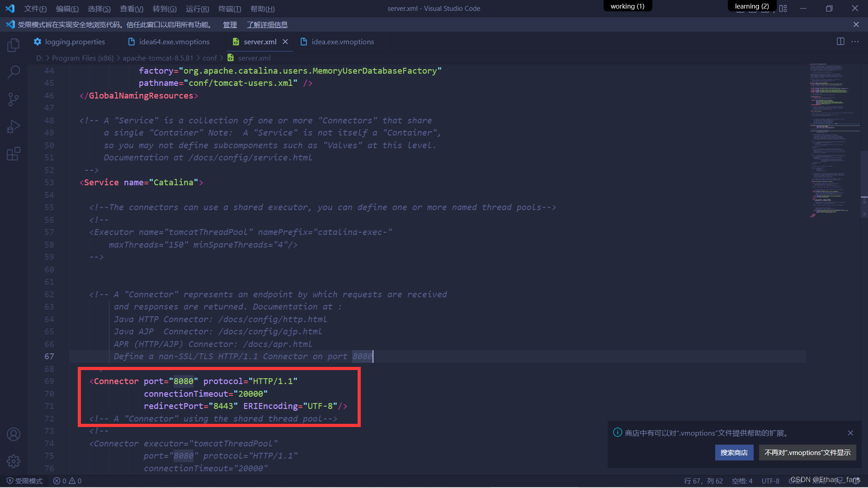The height and width of the screenshot is (488, 868).
Task: Open the 编辑(E) menu
Action: (67, 9)
